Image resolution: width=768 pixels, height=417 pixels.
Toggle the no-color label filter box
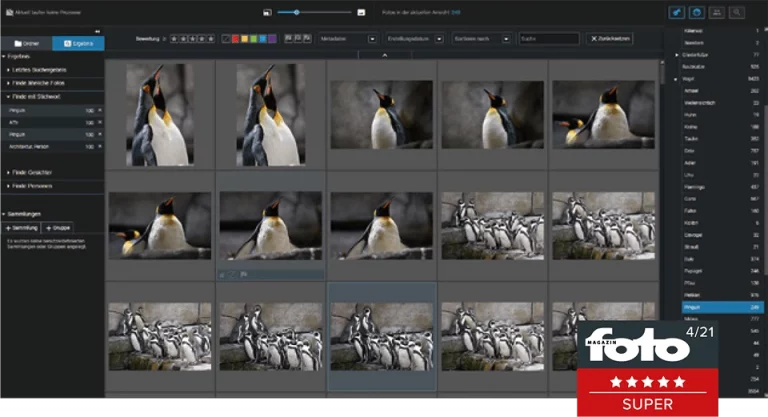click(224, 38)
